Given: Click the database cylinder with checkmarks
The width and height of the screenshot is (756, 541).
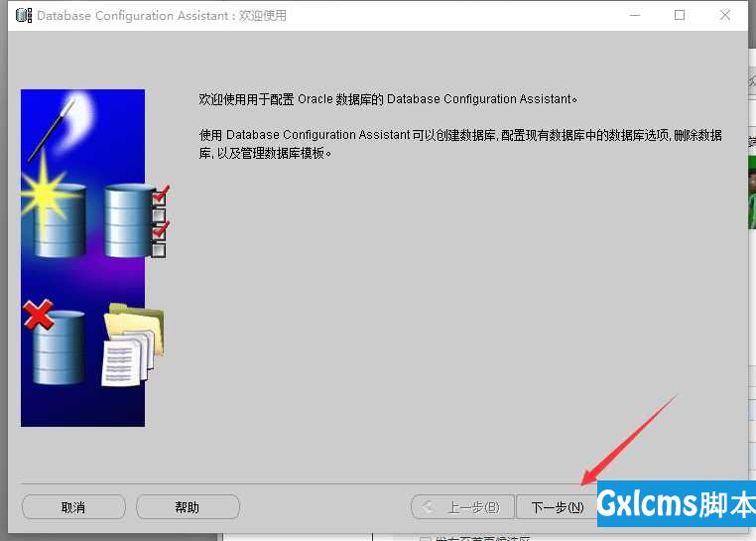Looking at the screenshot, I should [x=137, y=220].
